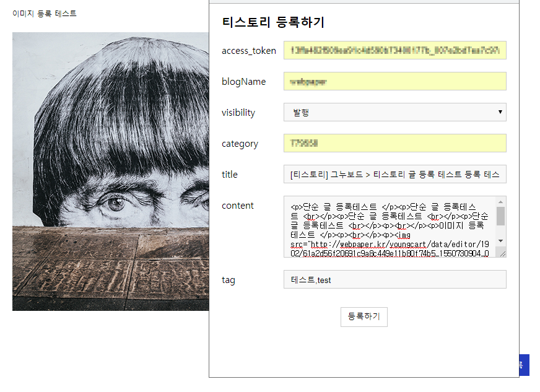Select the category input field
Image resolution: width=540 pixels, height=392 pixels.
point(394,143)
